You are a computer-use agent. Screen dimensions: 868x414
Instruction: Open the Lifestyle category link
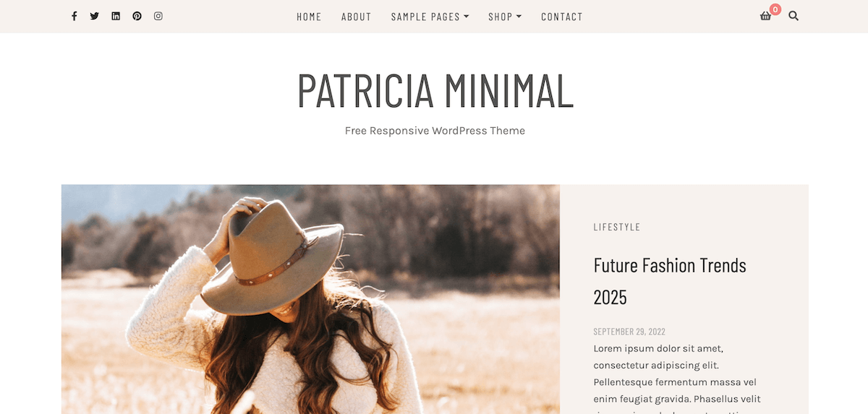tap(617, 227)
